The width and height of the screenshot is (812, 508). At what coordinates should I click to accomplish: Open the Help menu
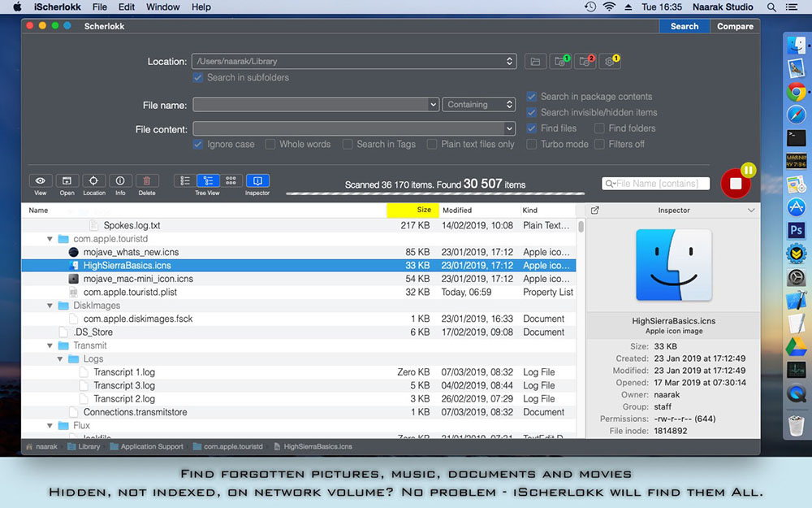click(x=201, y=7)
